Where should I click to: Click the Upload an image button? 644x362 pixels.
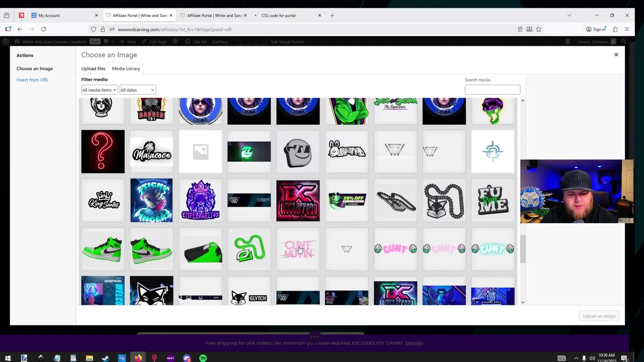point(599,316)
